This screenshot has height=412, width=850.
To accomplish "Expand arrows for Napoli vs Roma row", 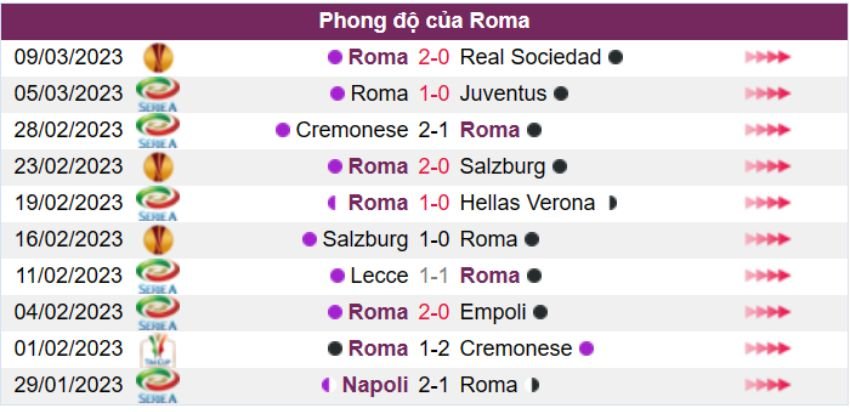I will point(767,385).
